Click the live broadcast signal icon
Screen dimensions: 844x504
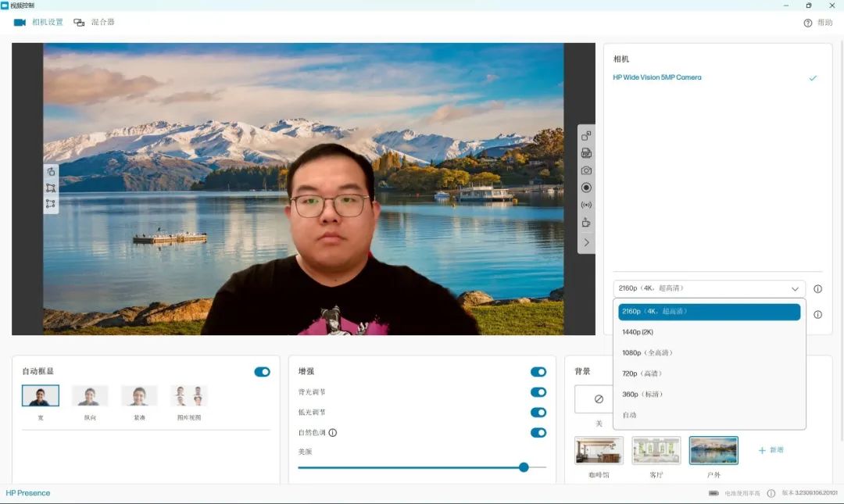point(586,205)
